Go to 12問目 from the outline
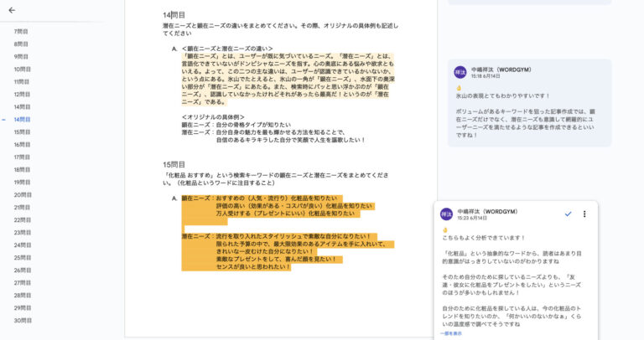Screen dimensions: 644x340 click(22, 95)
